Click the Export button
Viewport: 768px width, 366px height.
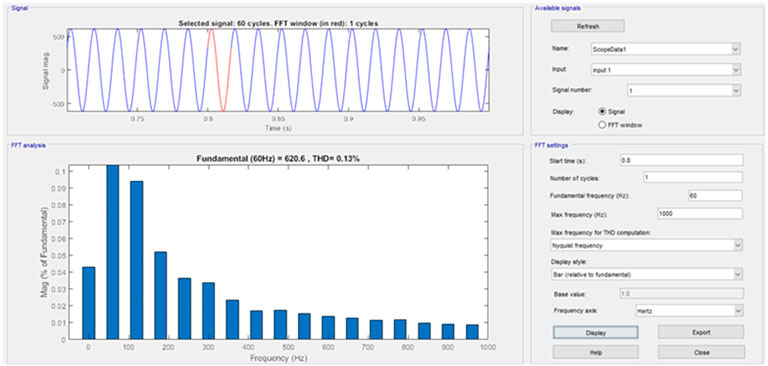point(701,332)
